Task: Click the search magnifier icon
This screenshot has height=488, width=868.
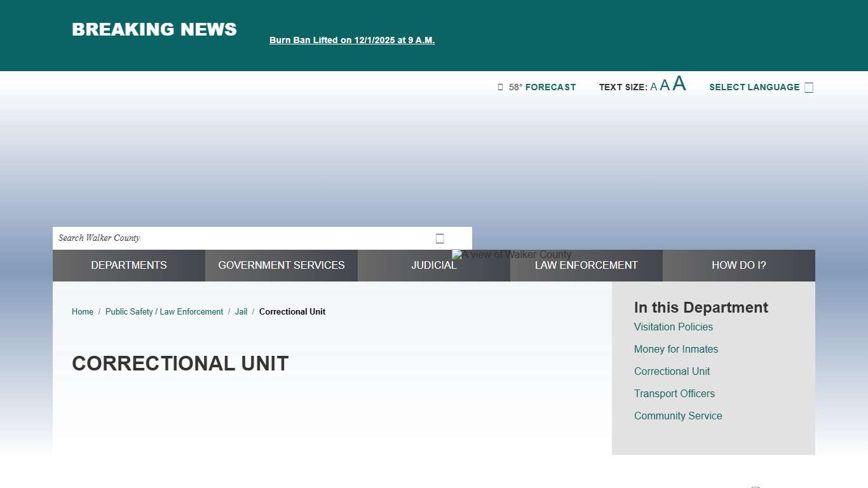Action: (x=440, y=238)
